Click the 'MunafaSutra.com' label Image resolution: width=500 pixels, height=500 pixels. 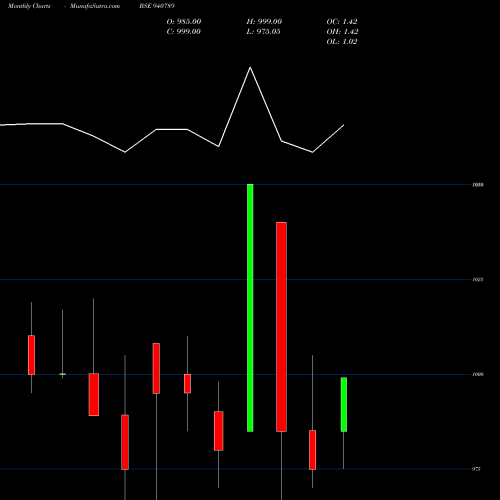click(95, 6)
